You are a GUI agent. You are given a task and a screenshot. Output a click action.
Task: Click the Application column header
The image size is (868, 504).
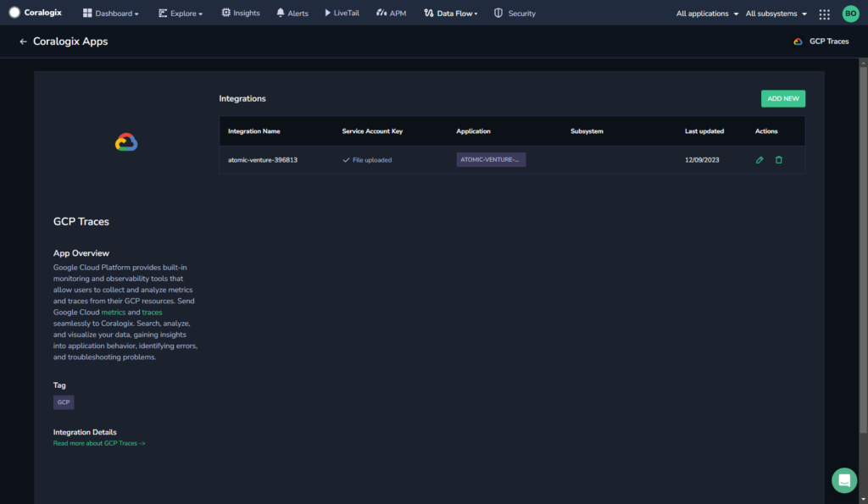[473, 131]
